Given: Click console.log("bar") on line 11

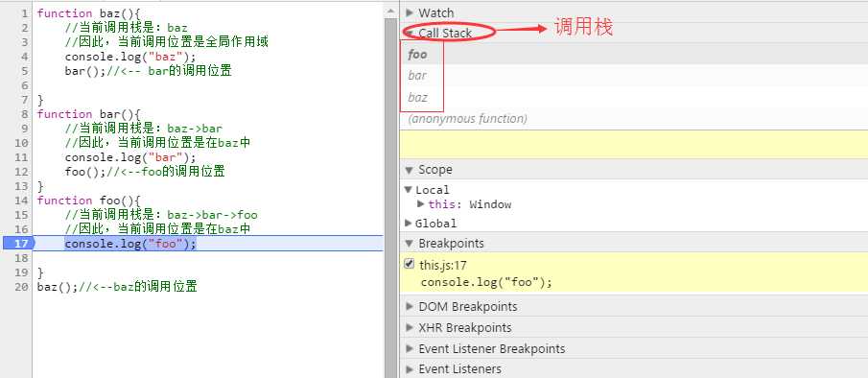Looking at the screenshot, I should click(x=130, y=157).
